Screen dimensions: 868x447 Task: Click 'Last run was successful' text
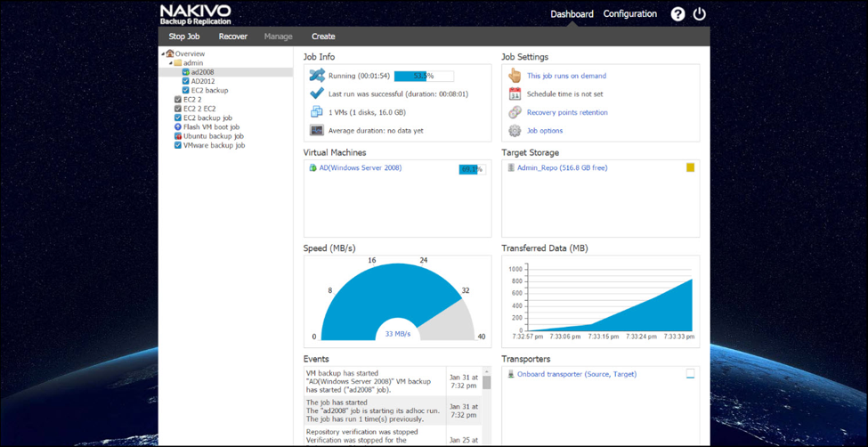tap(399, 94)
